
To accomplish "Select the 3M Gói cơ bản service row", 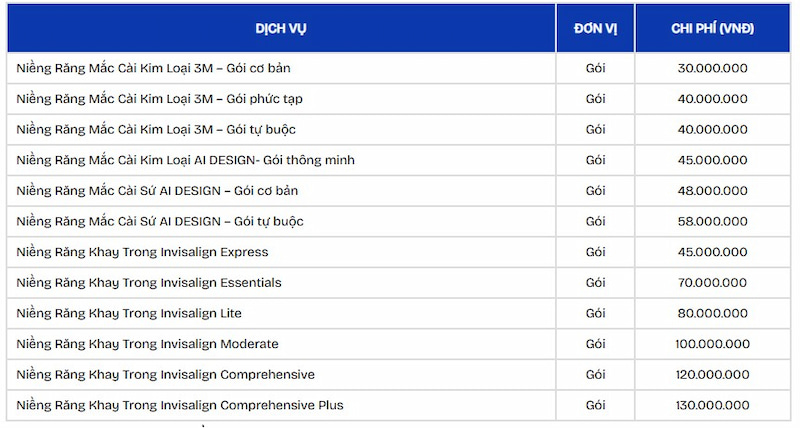I will (154, 68).
